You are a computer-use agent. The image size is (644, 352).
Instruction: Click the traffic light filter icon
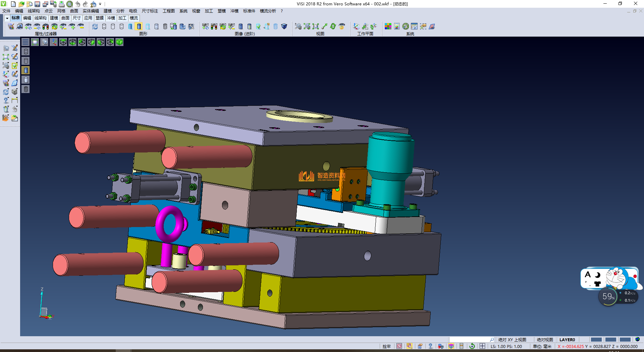coord(46,26)
